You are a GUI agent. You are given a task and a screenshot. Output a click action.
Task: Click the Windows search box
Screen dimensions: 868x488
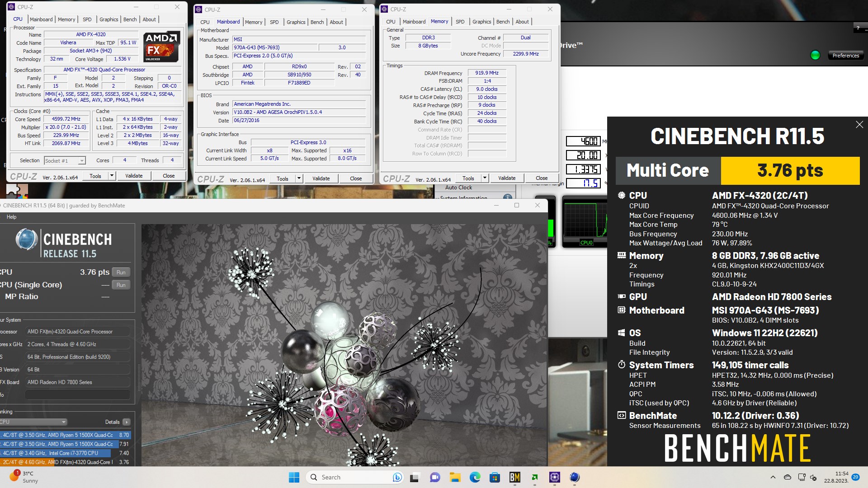pyautogui.click(x=356, y=477)
